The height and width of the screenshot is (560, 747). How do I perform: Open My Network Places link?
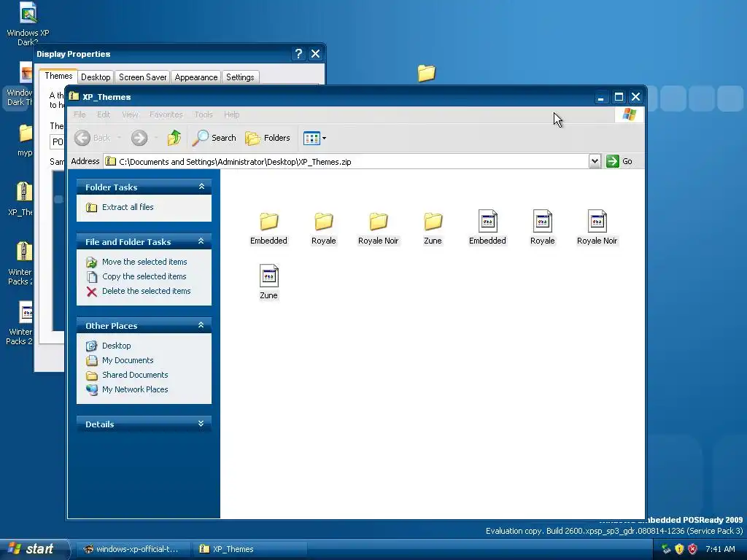coord(135,389)
